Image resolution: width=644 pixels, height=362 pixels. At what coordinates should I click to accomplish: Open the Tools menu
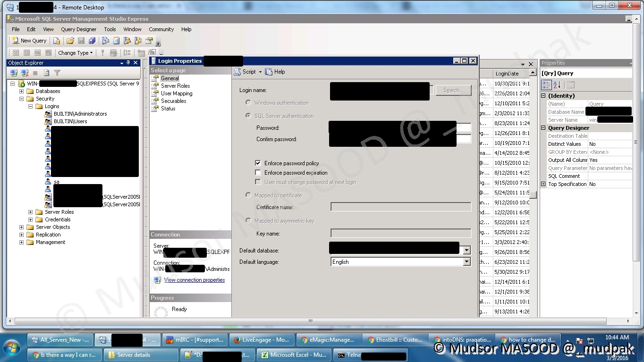(110, 29)
